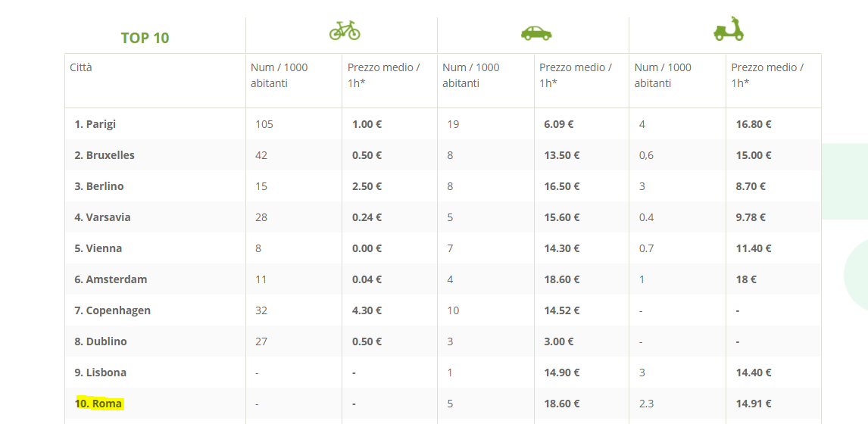
Task: Click the green scooter icon
Action: pos(729,28)
